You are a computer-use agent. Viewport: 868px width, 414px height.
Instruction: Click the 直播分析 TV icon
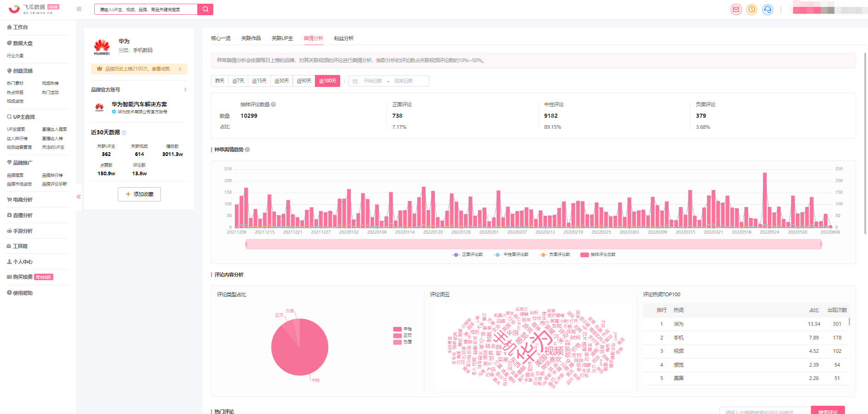9,215
